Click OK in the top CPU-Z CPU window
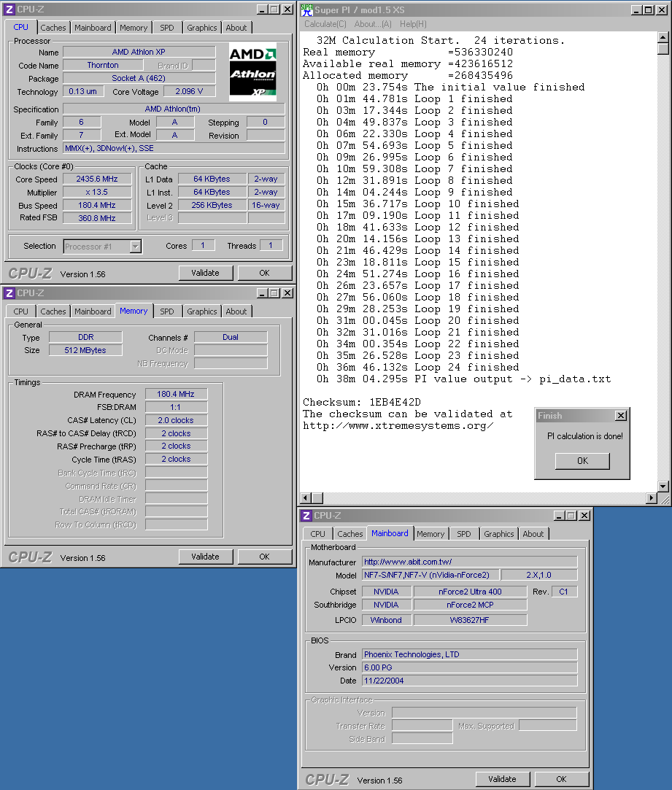672x790 pixels. coord(264,273)
